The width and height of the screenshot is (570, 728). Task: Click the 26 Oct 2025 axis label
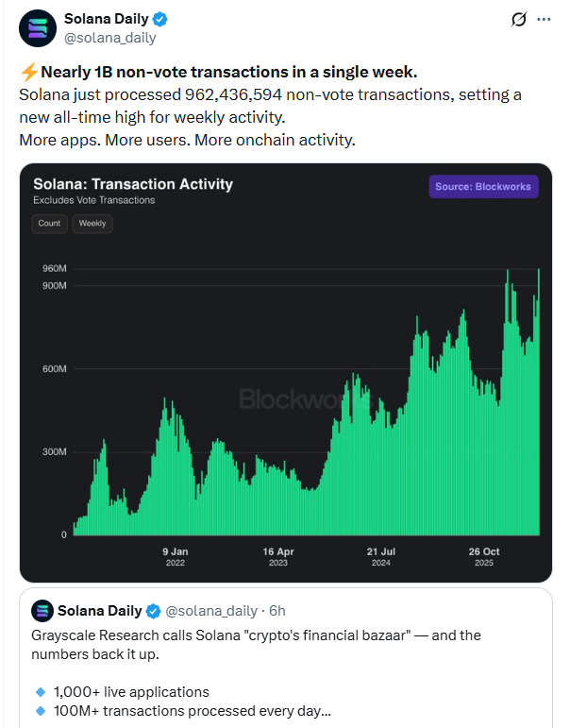click(484, 557)
